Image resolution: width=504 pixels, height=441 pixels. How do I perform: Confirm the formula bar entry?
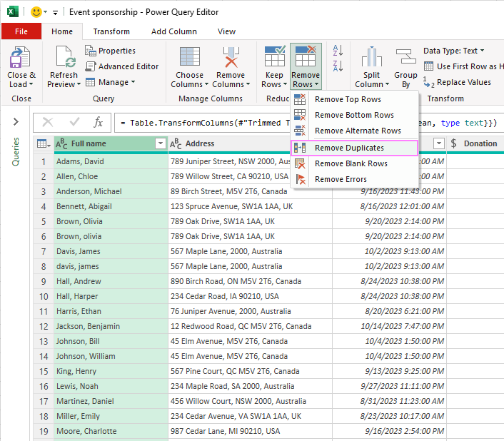[x=74, y=122]
